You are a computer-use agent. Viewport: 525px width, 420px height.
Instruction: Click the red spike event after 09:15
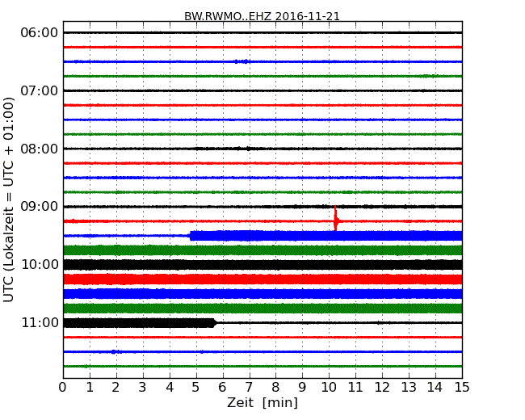click(x=335, y=218)
